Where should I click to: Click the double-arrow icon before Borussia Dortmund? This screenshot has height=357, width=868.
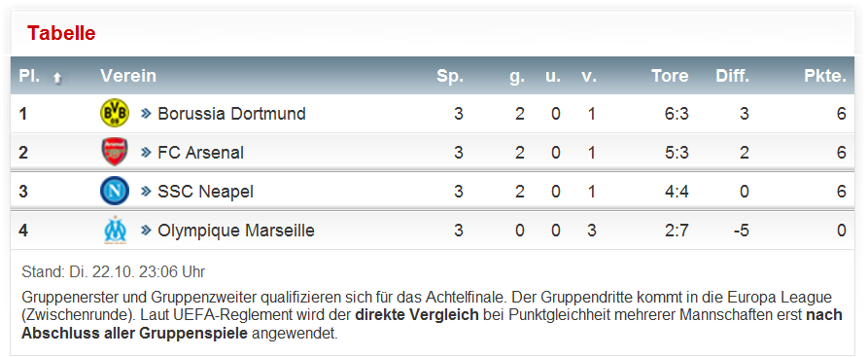click(x=146, y=114)
